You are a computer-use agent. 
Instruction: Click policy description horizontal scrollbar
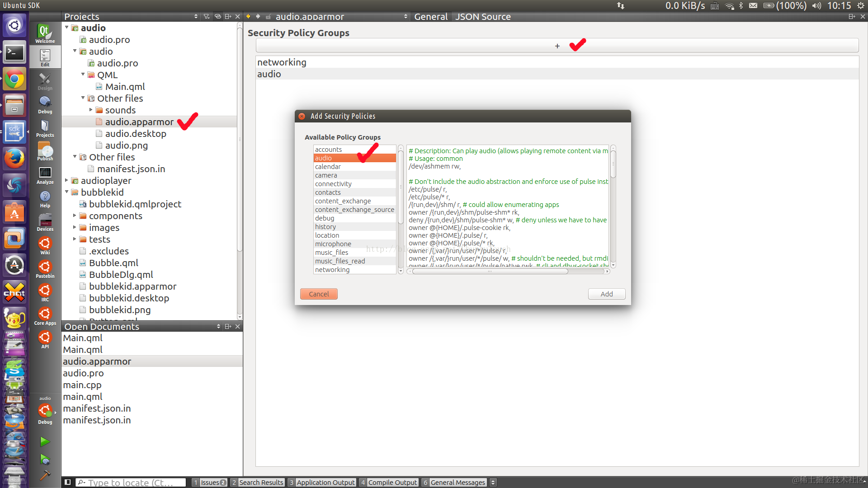pyautogui.click(x=490, y=272)
